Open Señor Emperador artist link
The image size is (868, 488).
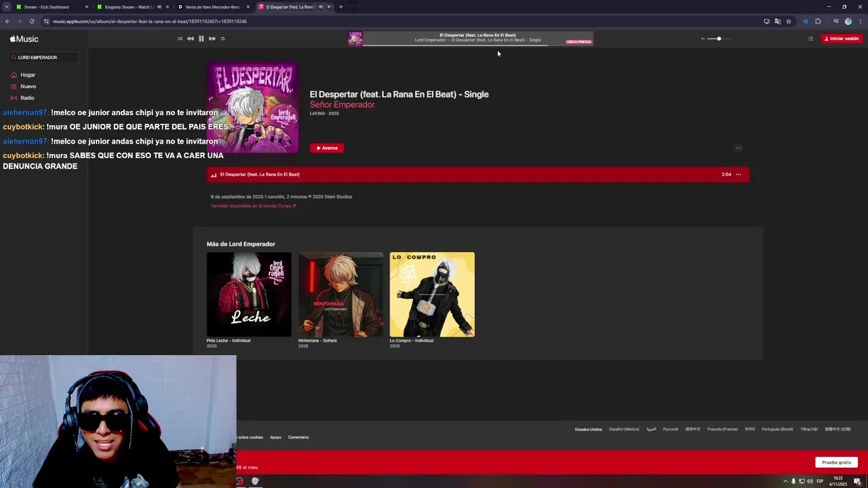(x=342, y=104)
